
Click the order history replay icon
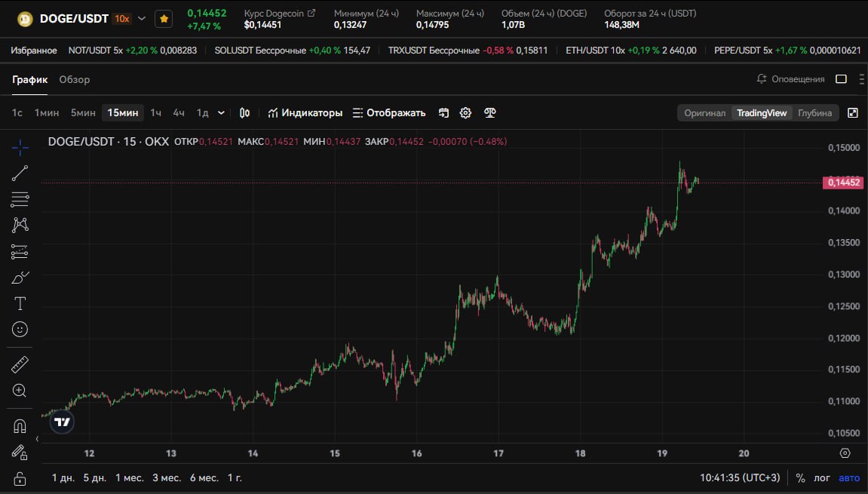pos(443,113)
